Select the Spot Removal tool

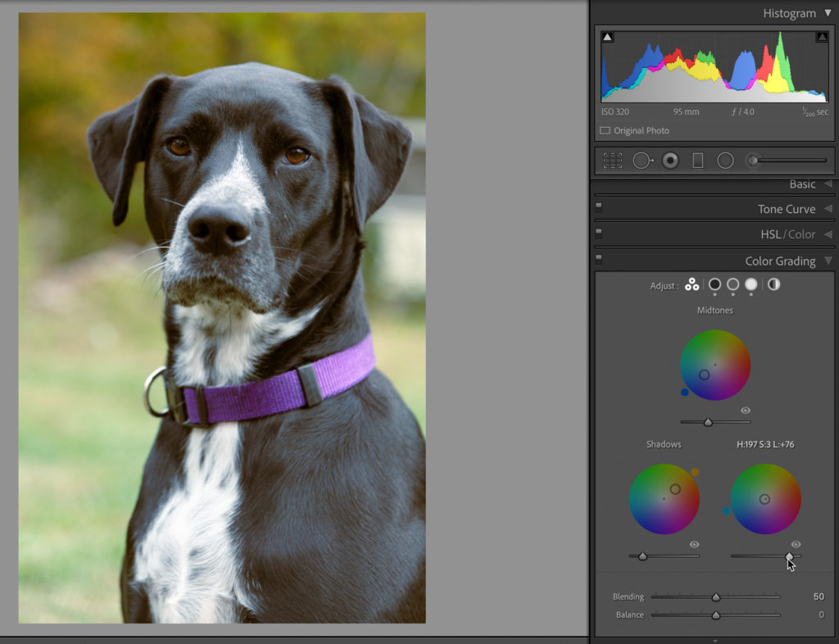642,161
